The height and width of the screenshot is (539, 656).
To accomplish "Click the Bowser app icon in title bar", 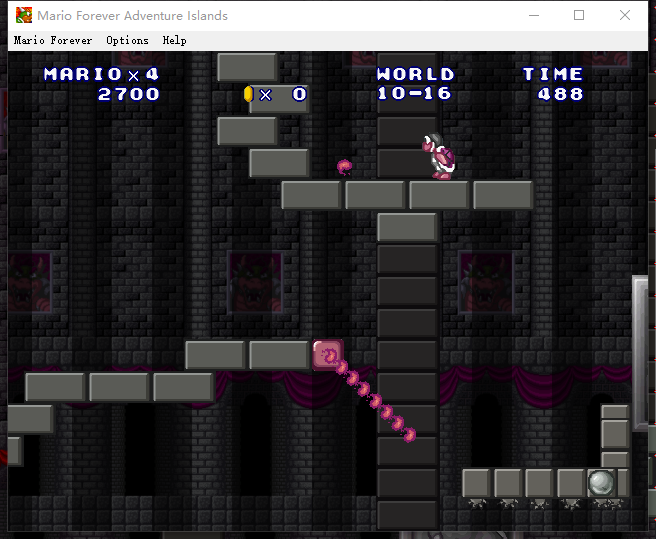I will click(24, 15).
